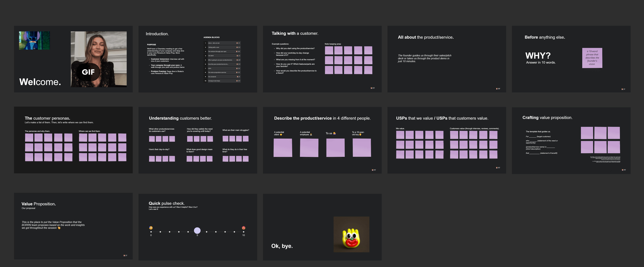Select 'Talking with a customer.' title
This screenshot has height=267, width=644.
point(295,33)
